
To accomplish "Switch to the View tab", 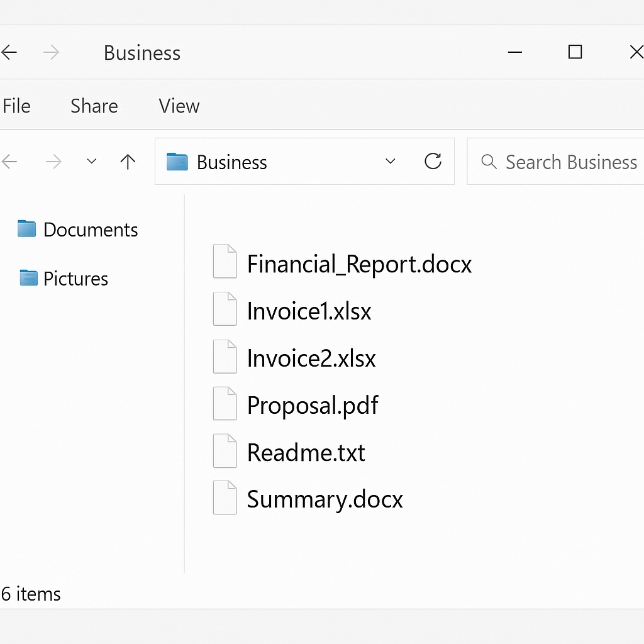I will (x=179, y=106).
